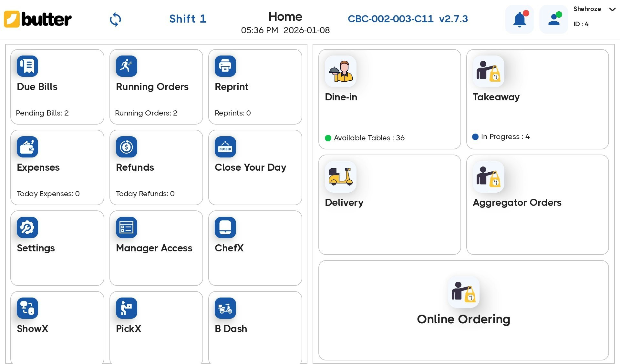Select Shift 1 in the header
This screenshot has width=620, height=364.
(188, 19)
